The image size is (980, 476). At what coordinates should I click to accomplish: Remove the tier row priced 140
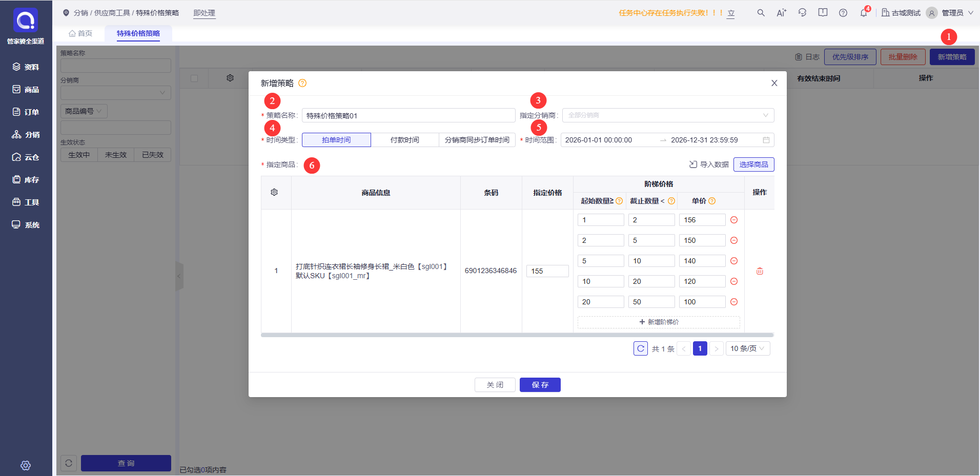[734, 261]
